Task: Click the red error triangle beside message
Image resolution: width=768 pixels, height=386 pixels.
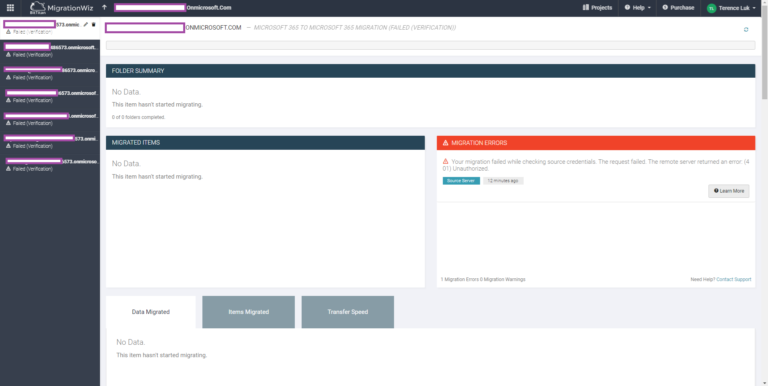Action: pyautogui.click(x=445, y=161)
